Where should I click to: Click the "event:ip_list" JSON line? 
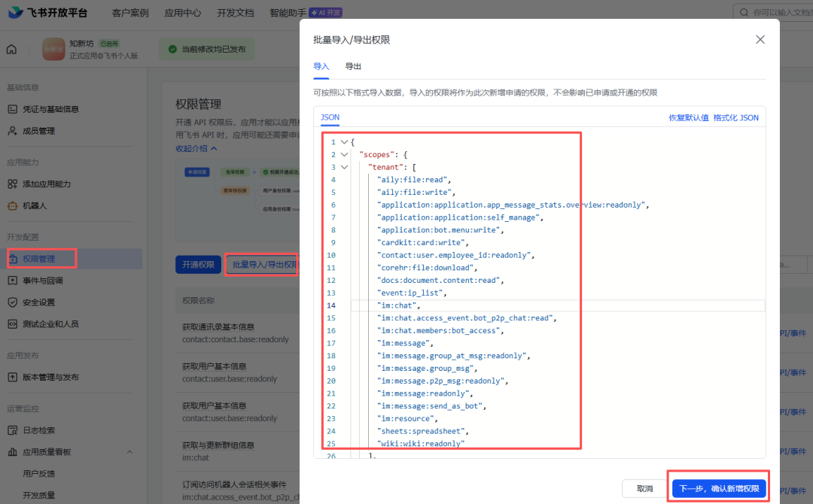coord(412,293)
